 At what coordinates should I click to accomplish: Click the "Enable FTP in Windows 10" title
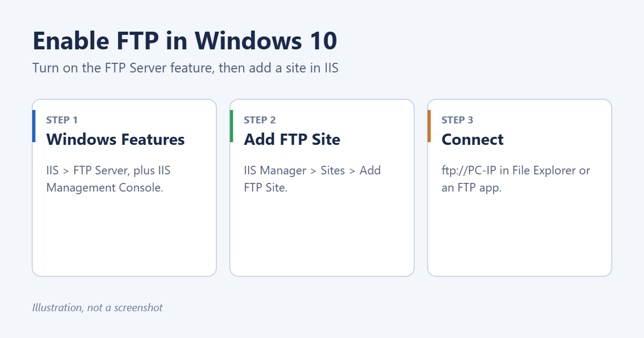[185, 40]
